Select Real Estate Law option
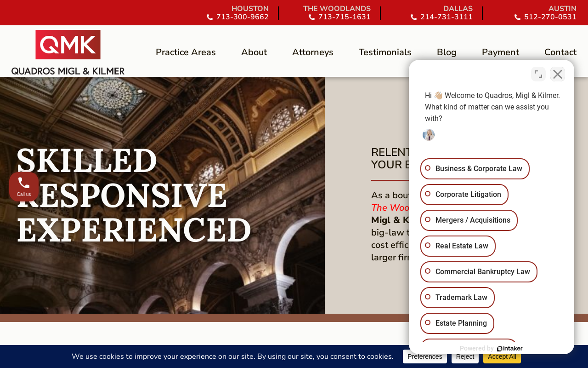The width and height of the screenshot is (588, 368). (458, 246)
